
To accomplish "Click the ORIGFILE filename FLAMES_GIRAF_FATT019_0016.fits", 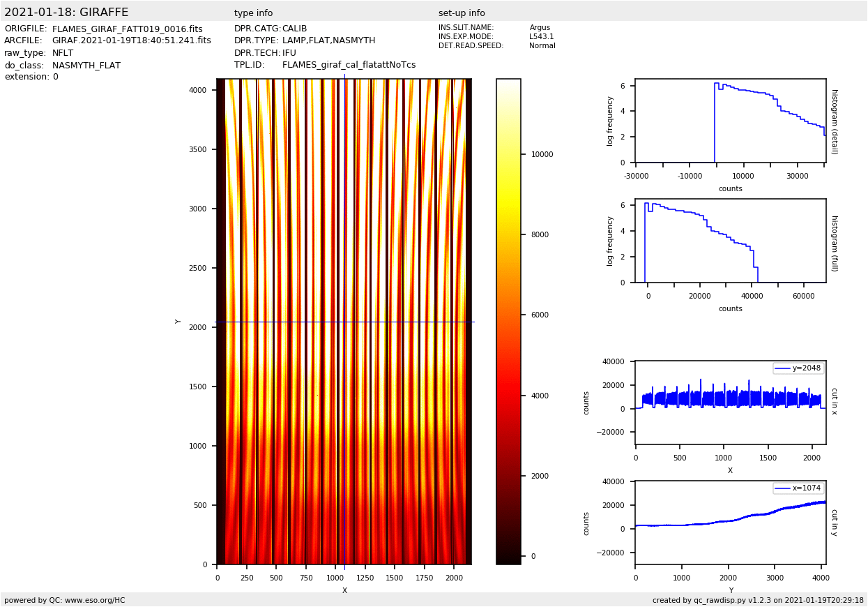I will [x=127, y=29].
